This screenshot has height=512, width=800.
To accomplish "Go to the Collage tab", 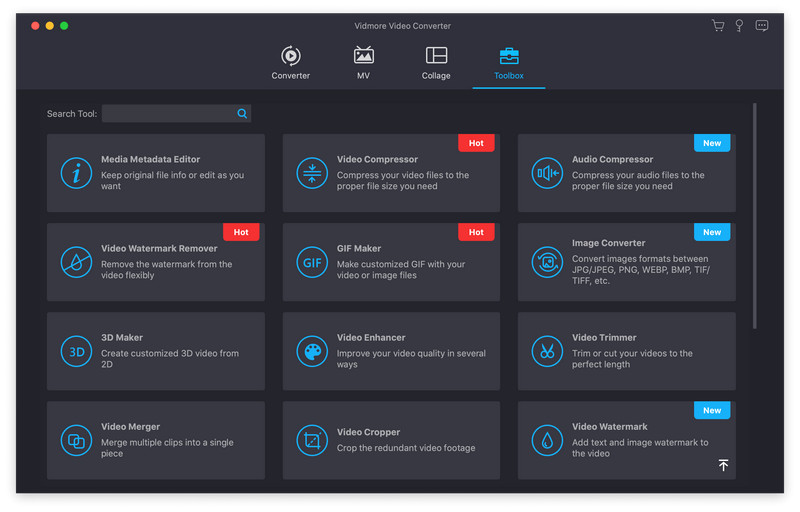I will [x=436, y=62].
